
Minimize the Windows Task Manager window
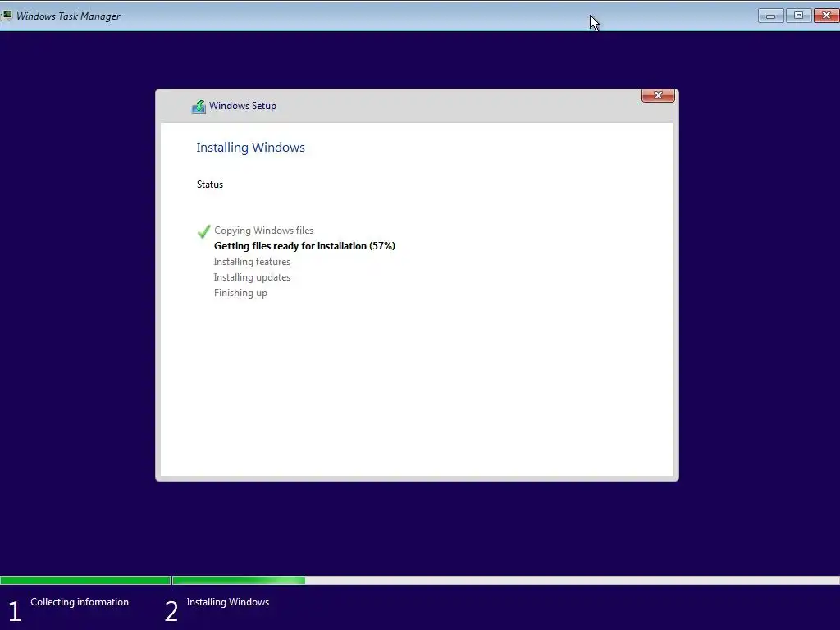[x=771, y=16]
